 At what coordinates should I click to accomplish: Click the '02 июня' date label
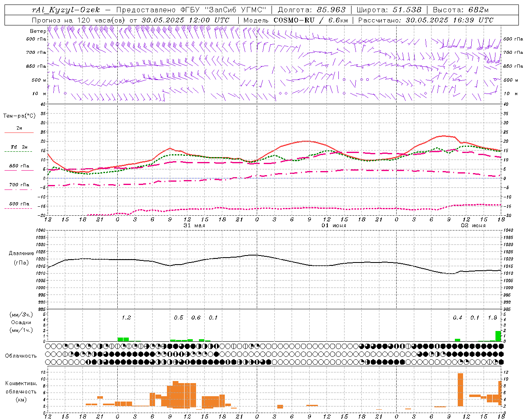pyautogui.click(x=473, y=226)
